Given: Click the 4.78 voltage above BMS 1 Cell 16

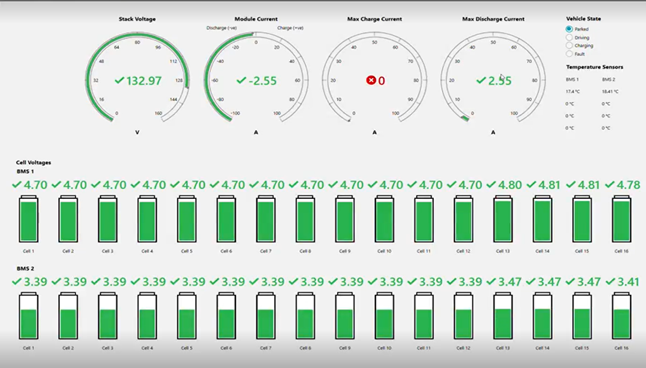Looking at the screenshot, I should click(628, 185).
